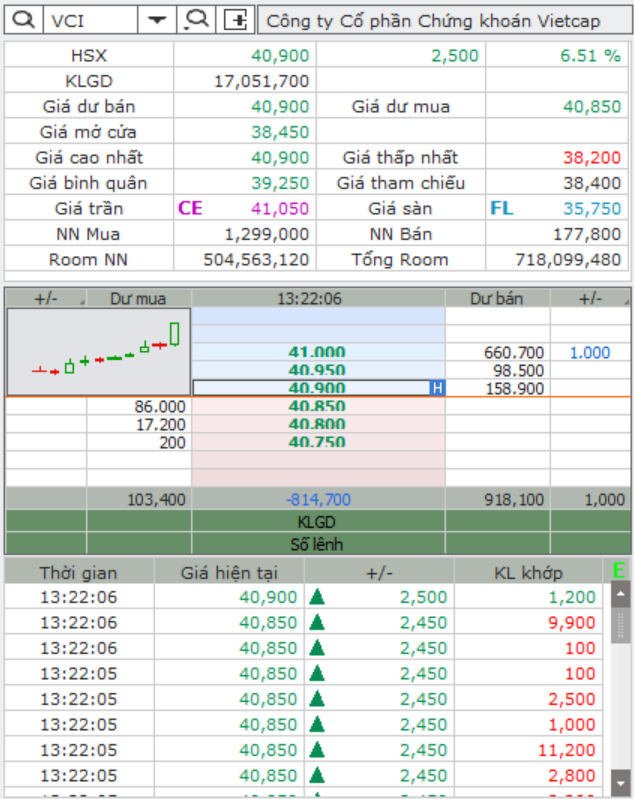Click the Tổng Room value 718,099,480
Image resolution: width=634 pixels, height=799 pixels.
pyautogui.click(x=568, y=259)
